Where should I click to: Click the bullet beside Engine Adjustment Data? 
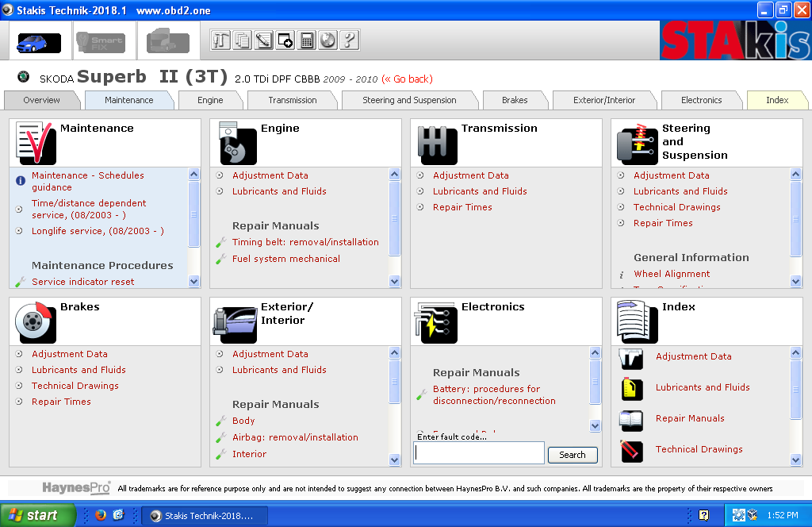point(220,175)
